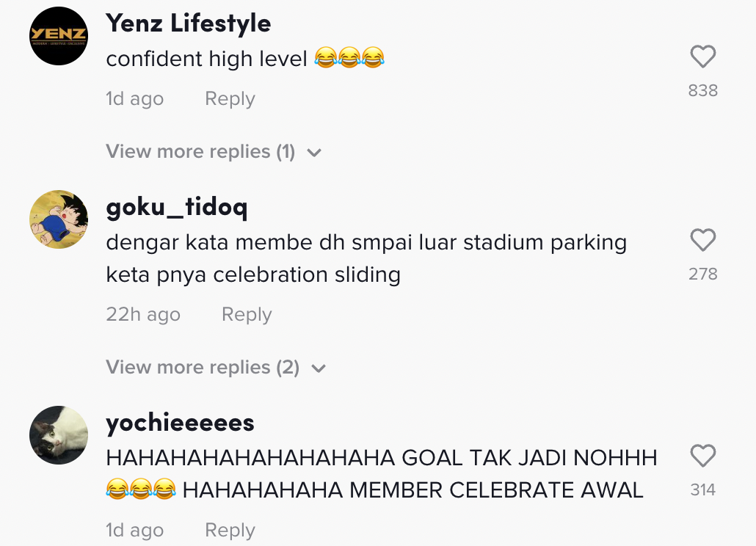
Task: Expand View more replies (1)
Action: pyautogui.click(x=200, y=152)
